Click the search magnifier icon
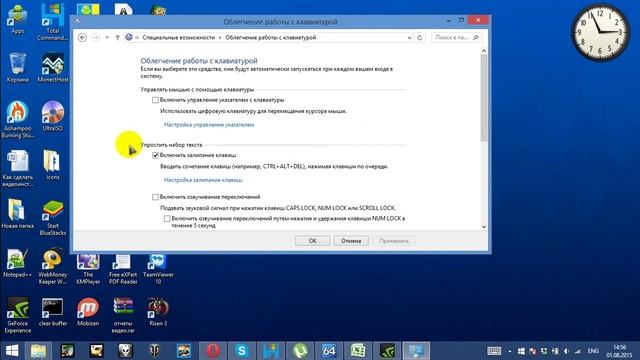Viewport: 640px width, 360px height. (x=476, y=38)
